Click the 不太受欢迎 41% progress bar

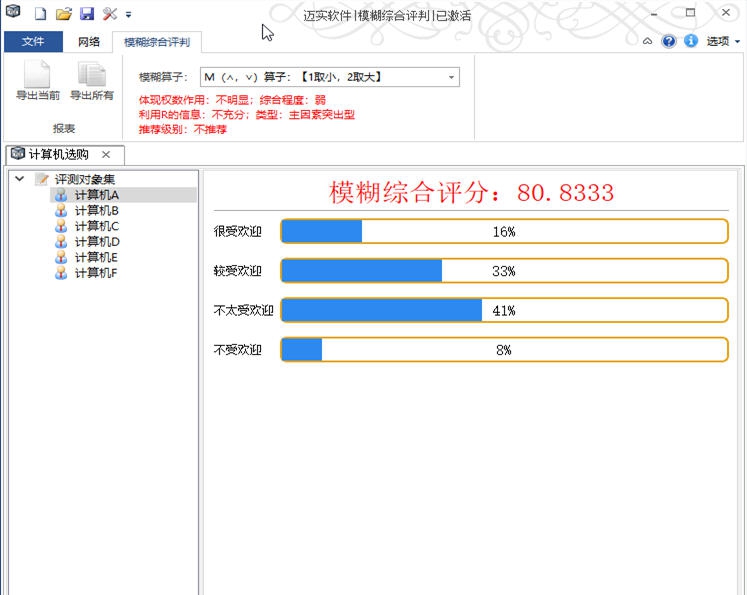point(505,311)
